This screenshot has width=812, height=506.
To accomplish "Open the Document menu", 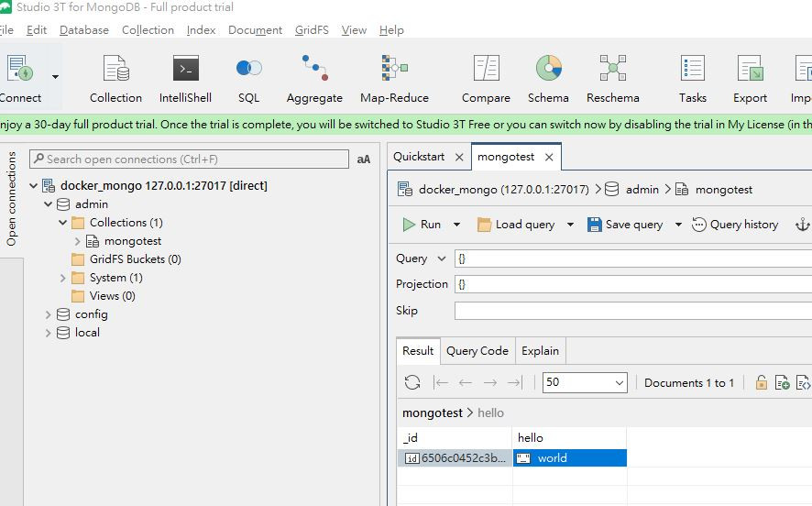I will click(x=255, y=30).
